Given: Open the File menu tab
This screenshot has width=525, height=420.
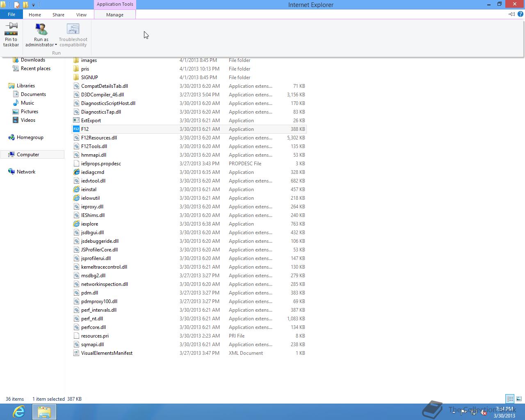Looking at the screenshot, I should pos(11,14).
